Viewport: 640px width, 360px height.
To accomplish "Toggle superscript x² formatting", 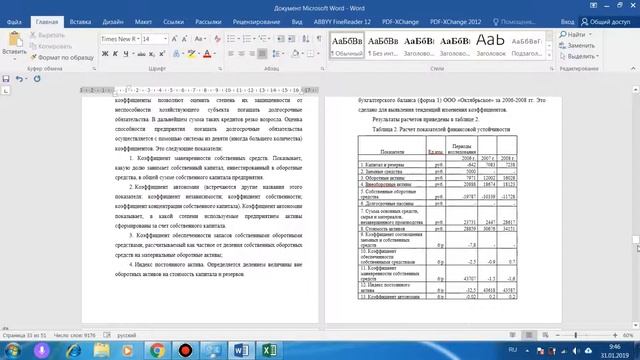I will click(x=162, y=53).
